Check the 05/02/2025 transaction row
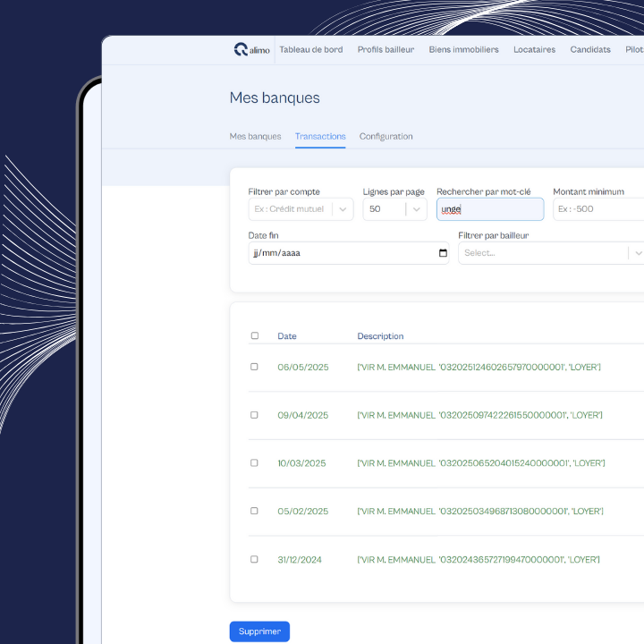Image resolution: width=644 pixels, height=644 pixels. (x=254, y=511)
